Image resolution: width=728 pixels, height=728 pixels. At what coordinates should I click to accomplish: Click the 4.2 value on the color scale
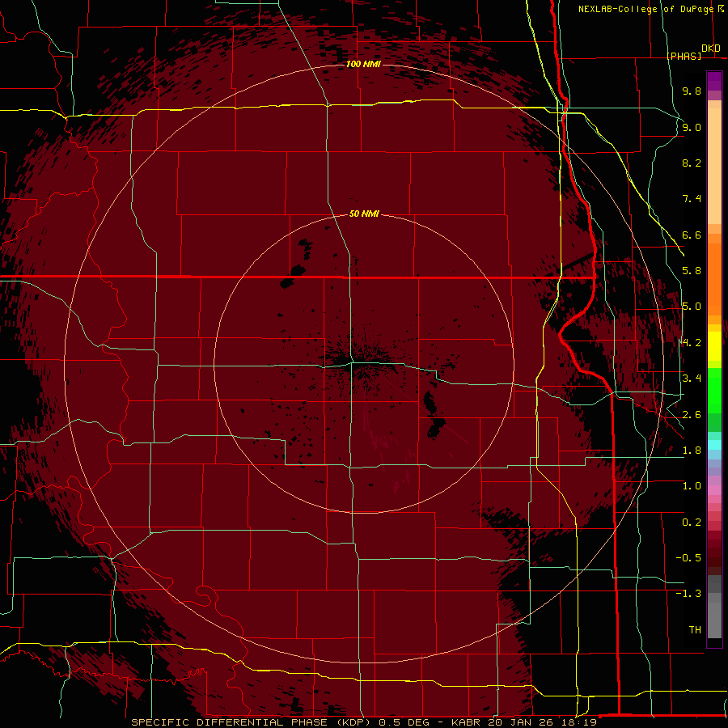692,343
